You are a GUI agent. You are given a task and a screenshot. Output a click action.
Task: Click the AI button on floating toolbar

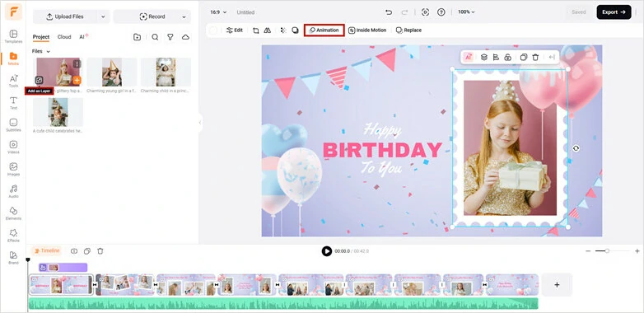pos(469,57)
